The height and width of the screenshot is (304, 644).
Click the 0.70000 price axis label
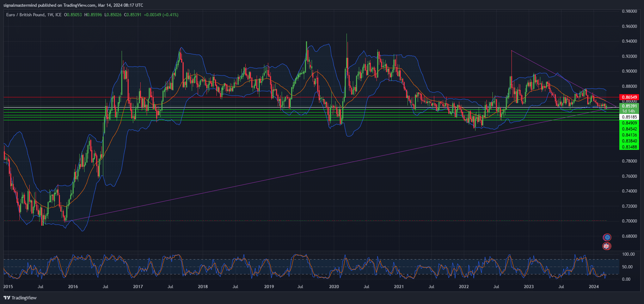[629, 221]
